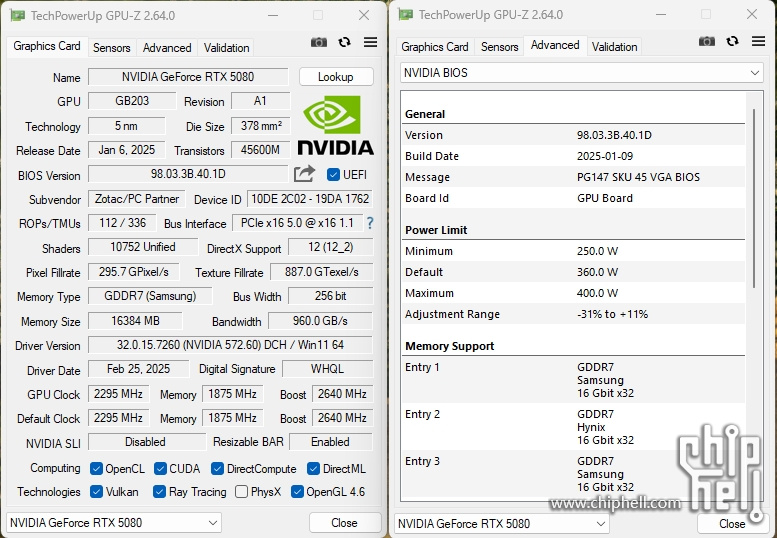Viewport: 777px width, 538px height.
Task: Open Validation tab in left window
Action: (226, 48)
